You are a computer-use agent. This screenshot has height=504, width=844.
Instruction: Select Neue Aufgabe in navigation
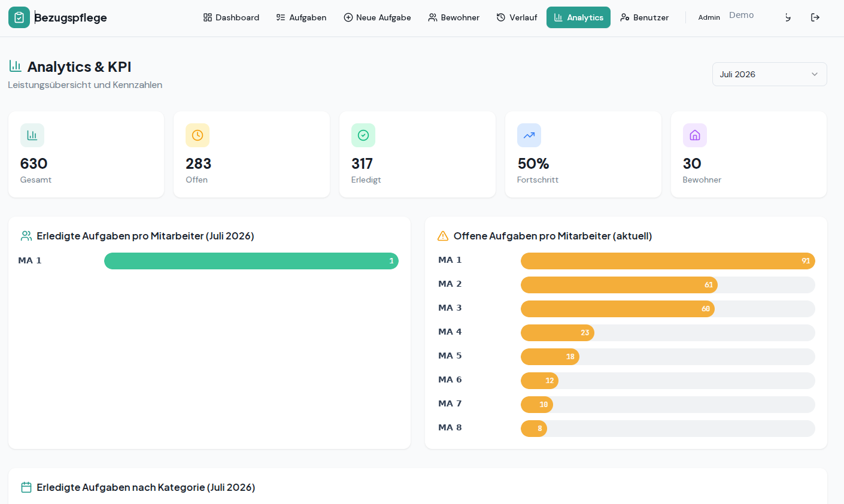377,17
